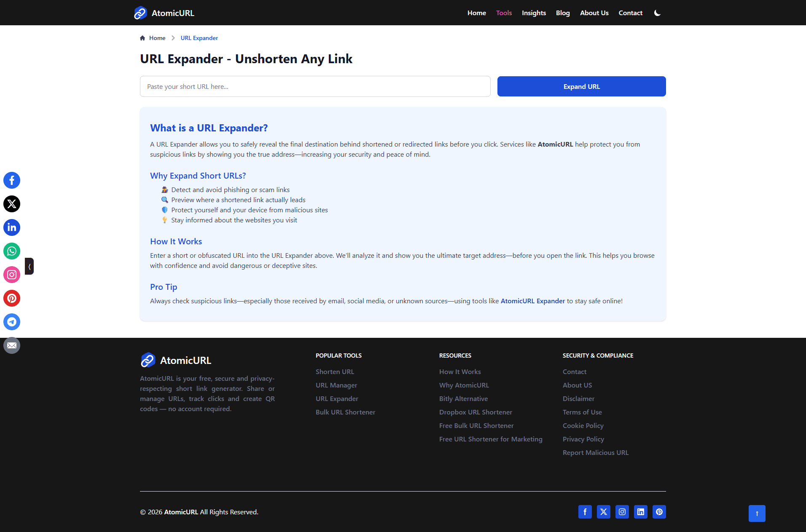Image resolution: width=806 pixels, height=532 pixels.
Task: Open Disclaimer footer link
Action: click(578, 398)
